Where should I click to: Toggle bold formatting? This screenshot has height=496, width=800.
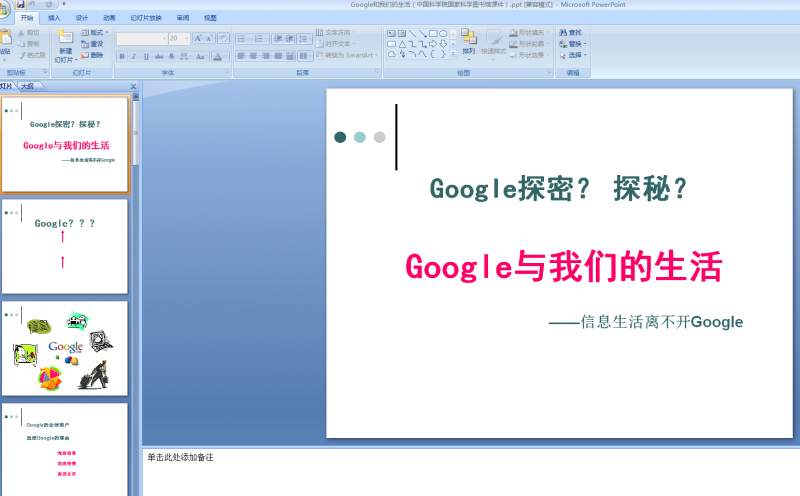point(122,57)
